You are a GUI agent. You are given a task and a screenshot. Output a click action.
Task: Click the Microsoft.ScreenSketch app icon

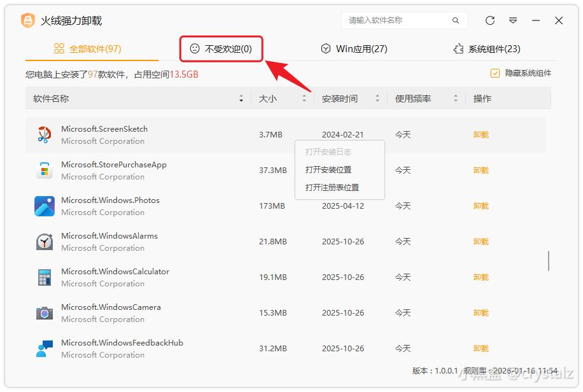point(45,135)
